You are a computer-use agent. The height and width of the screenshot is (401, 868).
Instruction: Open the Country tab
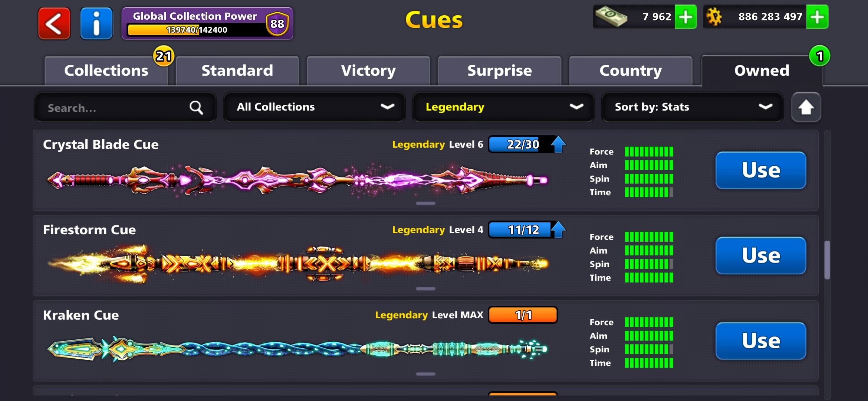631,71
